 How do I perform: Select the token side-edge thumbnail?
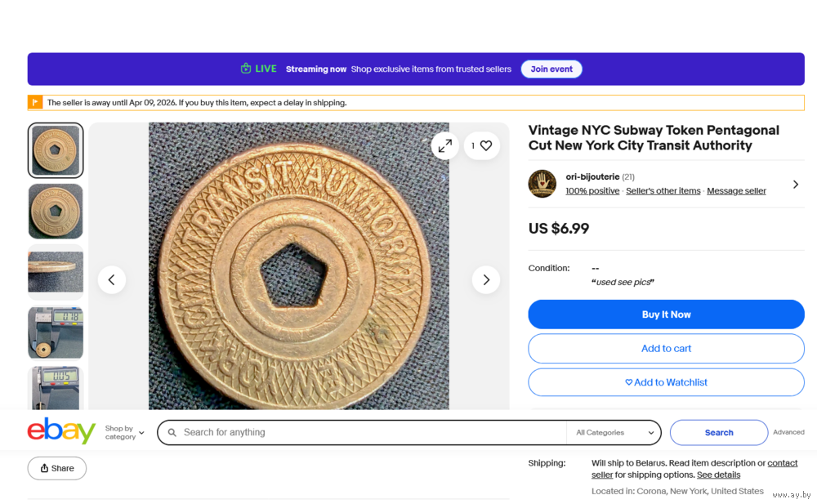pyautogui.click(x=56, y=272)
